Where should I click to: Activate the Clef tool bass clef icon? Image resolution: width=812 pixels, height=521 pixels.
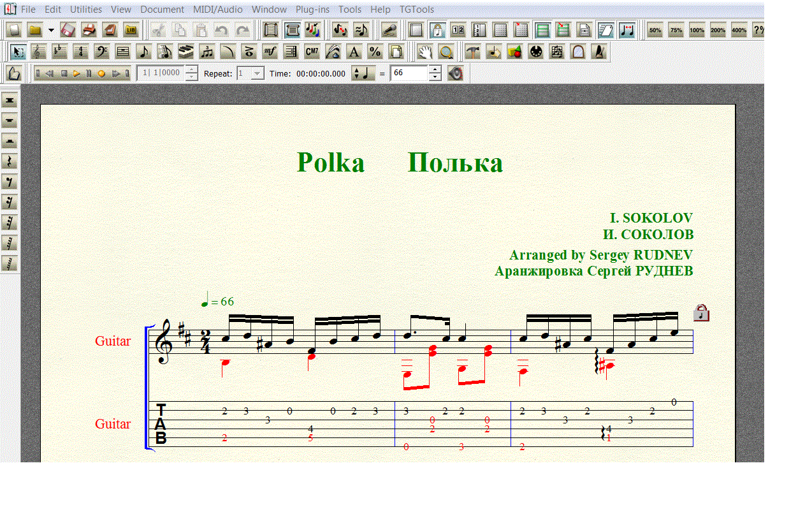(x=101, y=52)
